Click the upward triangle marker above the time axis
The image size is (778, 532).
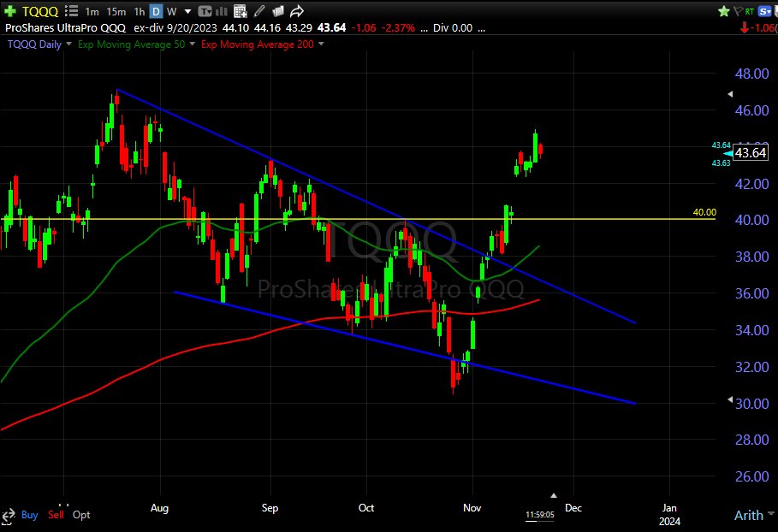coord(553,495)
